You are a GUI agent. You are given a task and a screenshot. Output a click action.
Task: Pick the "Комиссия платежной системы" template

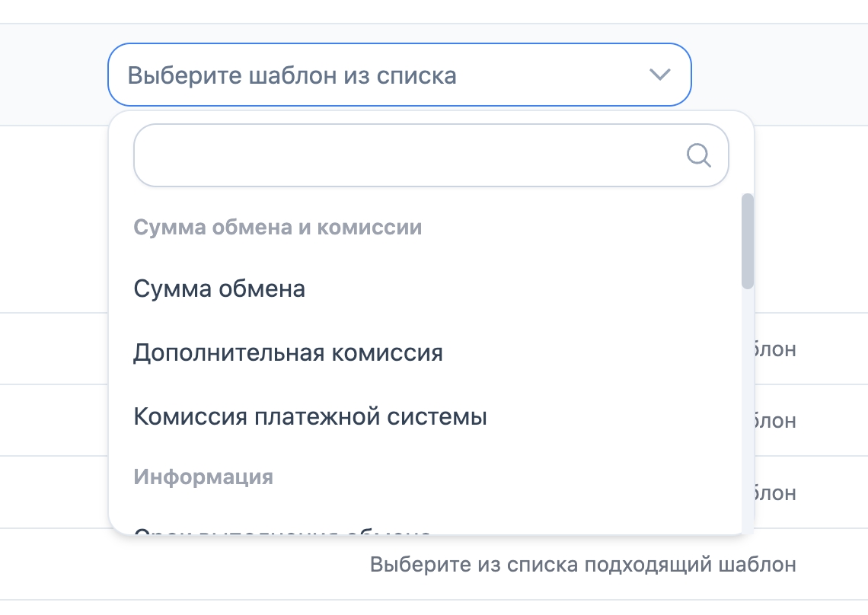click(x=310, y=417)
